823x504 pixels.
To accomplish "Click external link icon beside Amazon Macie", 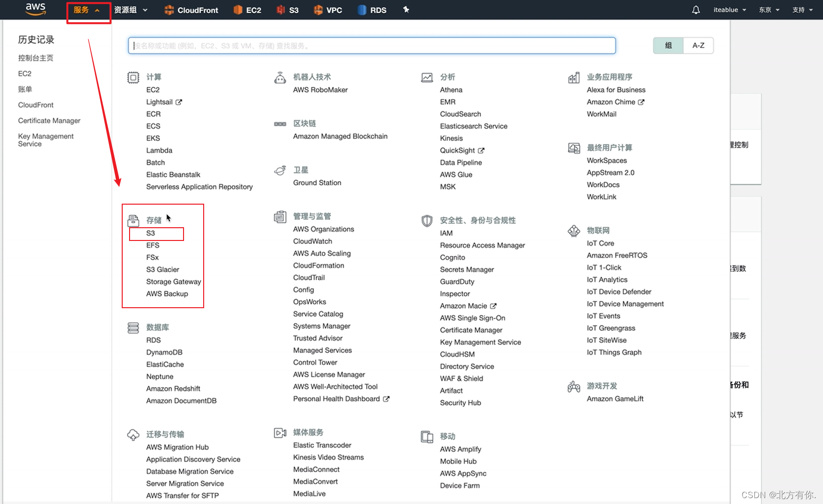I will click(493, 306).
